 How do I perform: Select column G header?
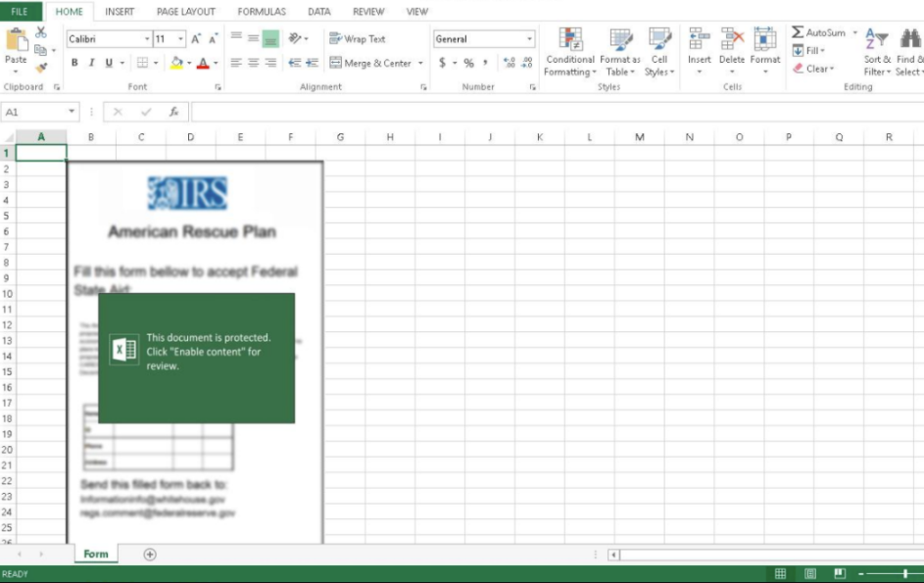340,137
